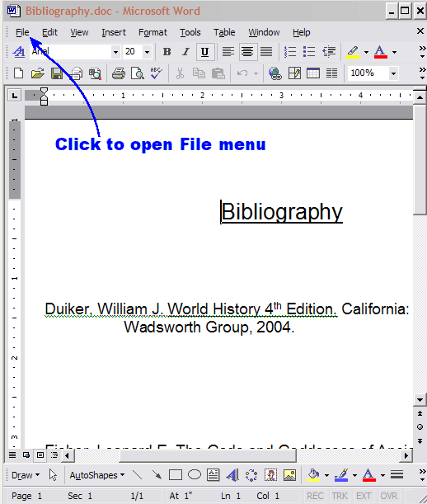Click Select Browse Object circle button
The height and width of the screenshot is (504, 427).
click(x=420, y=426)
